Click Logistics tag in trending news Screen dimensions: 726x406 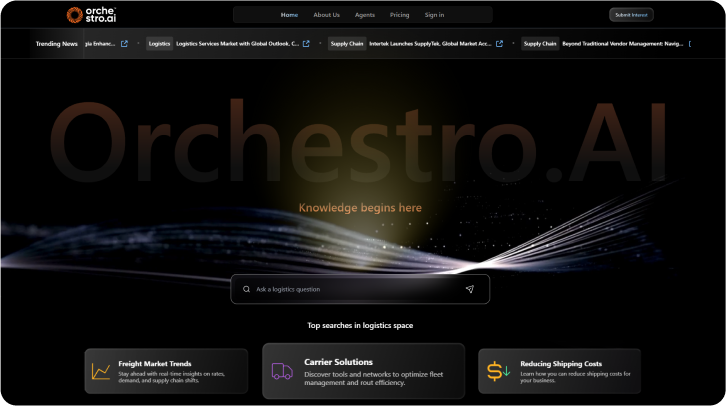159,44
